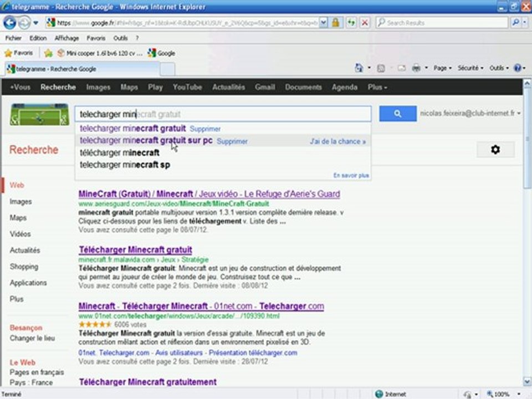Viewport: 532px width, 399px height.
Task: Click the browser Back arrow button
Action: [10, 23]
